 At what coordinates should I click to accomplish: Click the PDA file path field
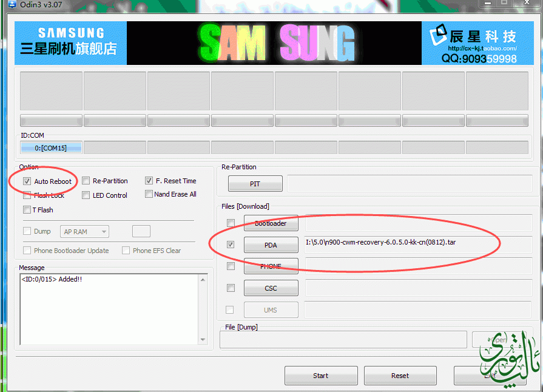tap(418, 245)
